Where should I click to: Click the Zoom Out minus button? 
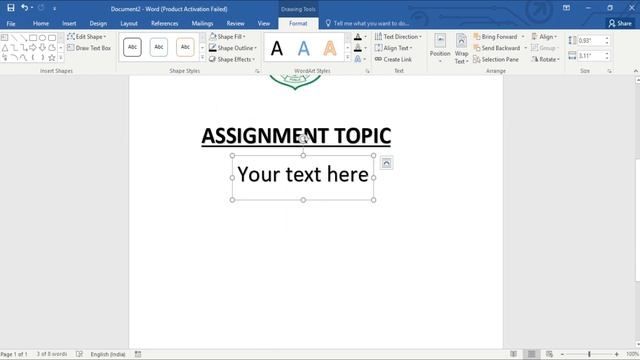[x=562, y=354]
